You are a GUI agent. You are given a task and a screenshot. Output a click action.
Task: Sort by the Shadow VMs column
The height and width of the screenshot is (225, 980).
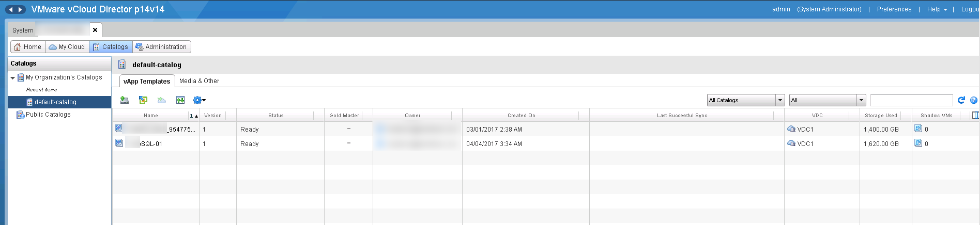coord(937,116)
